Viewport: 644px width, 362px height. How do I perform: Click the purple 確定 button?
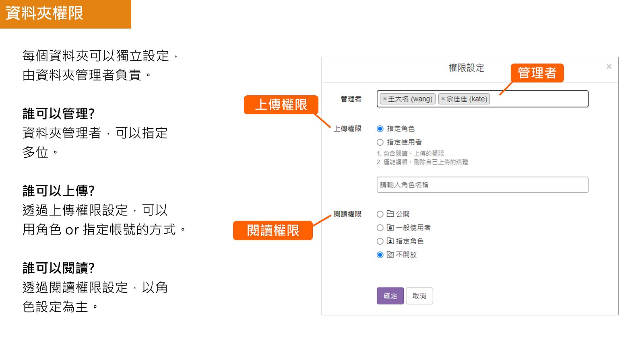pyautogui.click(x=390, y=296)
